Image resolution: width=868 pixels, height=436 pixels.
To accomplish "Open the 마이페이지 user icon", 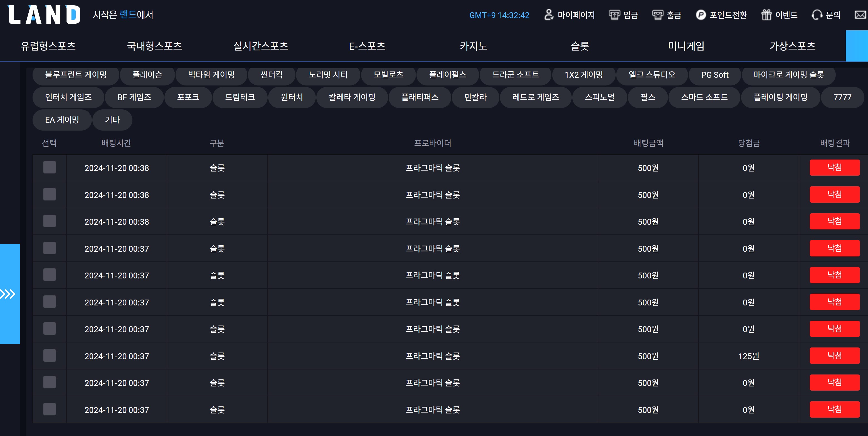I will tap(549, 15).
